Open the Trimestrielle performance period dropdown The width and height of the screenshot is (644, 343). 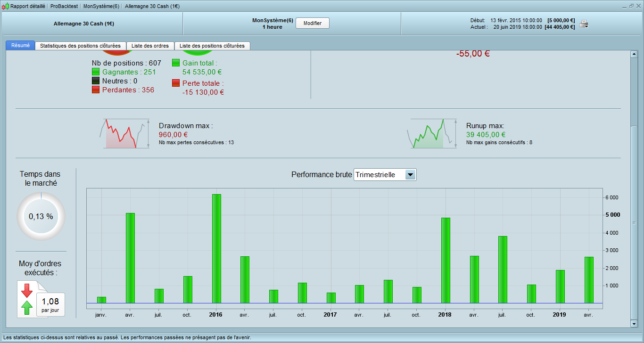tap(410, 175)
